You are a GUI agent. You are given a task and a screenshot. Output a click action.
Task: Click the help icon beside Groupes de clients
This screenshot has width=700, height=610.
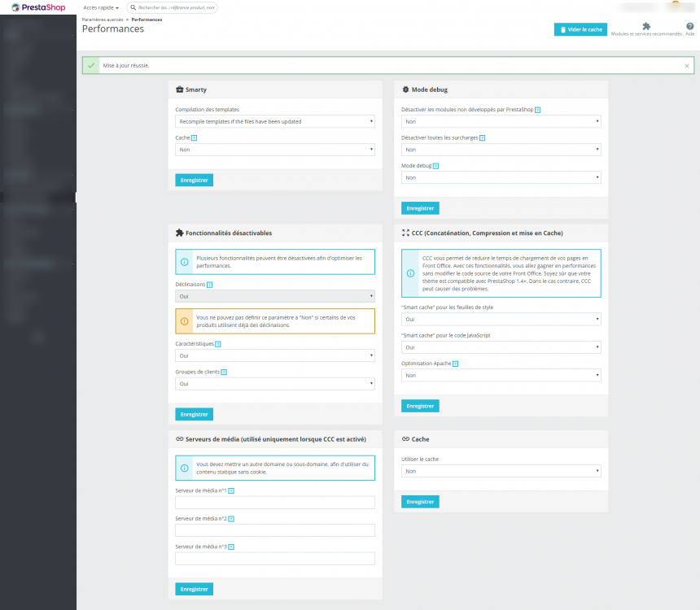tap(224, 373)
